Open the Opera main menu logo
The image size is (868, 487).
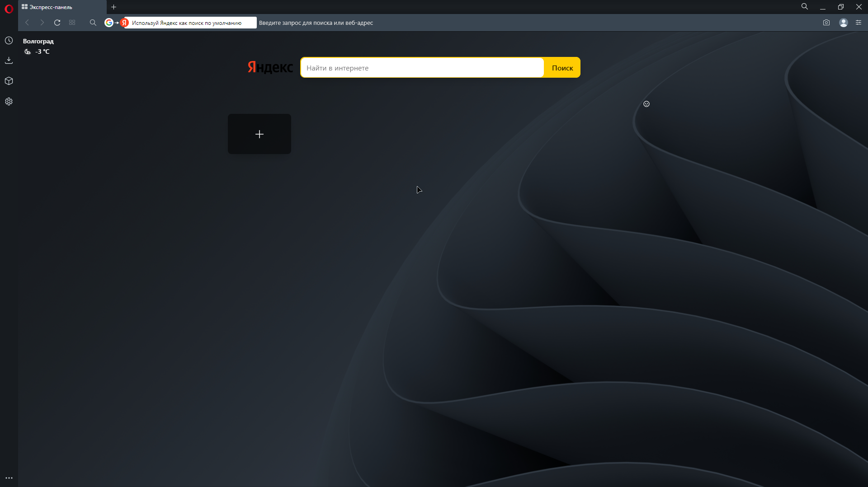point(9,9)
